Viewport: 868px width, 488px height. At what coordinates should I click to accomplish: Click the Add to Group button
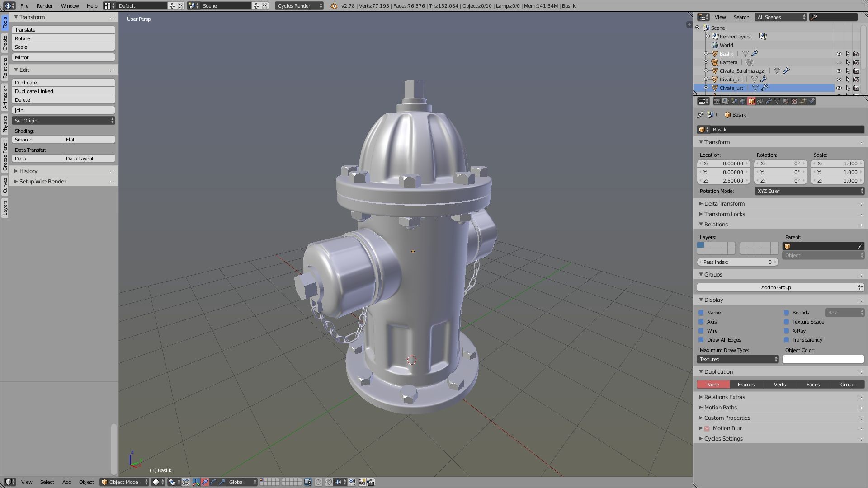(x=776, y=287)
